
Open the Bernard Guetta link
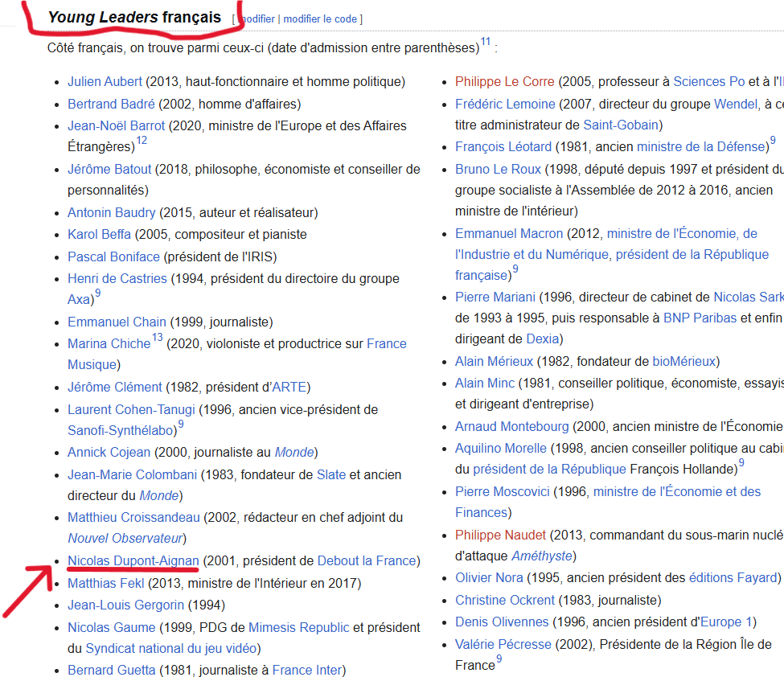coord(111,670)
